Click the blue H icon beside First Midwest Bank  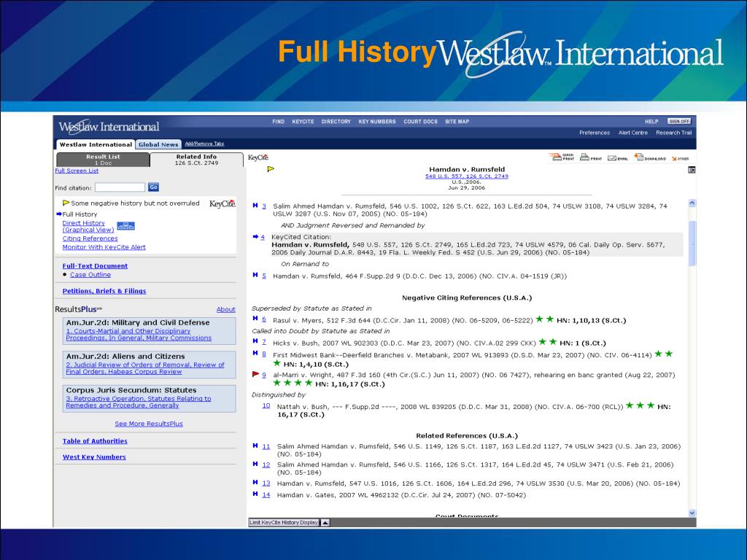(x=255, y=354)
